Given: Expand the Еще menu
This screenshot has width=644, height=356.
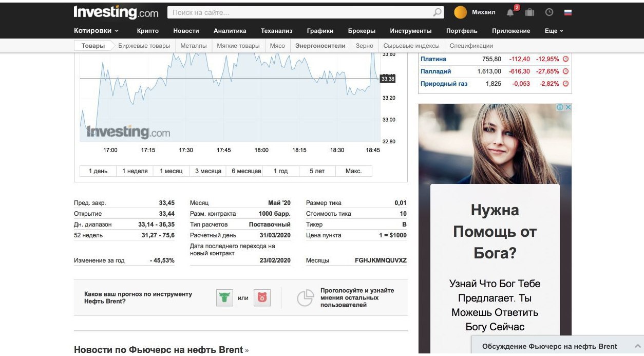Looking at the screenshot, I should pyautogui.click(x=554, y=31).
